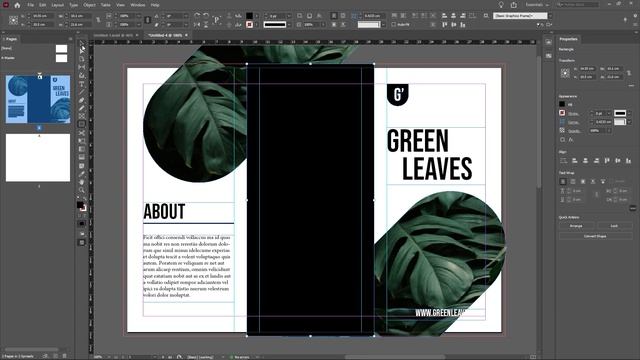Select the Properties panel tab
This screenshot has height=360, width=640.
[x=569, y=39]
